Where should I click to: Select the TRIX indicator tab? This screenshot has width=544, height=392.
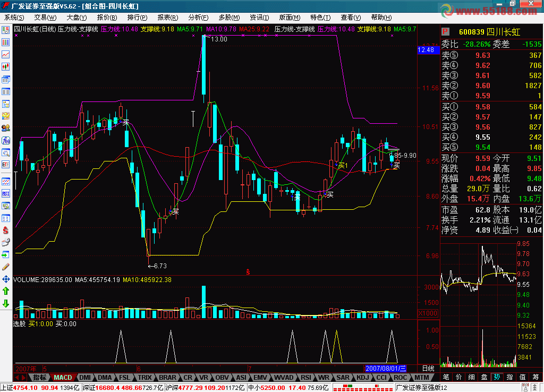point(144,378)
